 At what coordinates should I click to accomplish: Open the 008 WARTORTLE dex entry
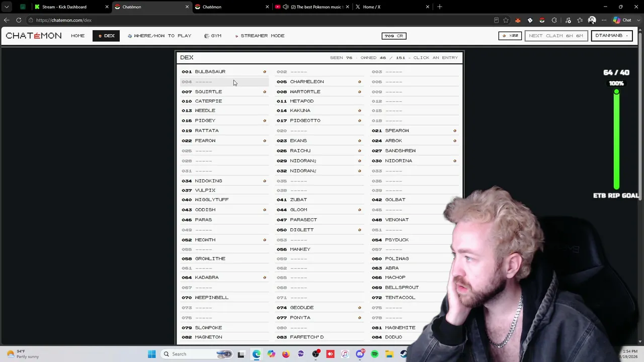tap(319, 92)
